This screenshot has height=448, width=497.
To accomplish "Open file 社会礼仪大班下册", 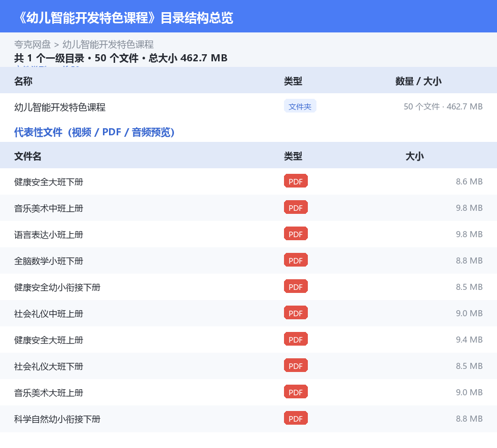I will pos(49,366).
